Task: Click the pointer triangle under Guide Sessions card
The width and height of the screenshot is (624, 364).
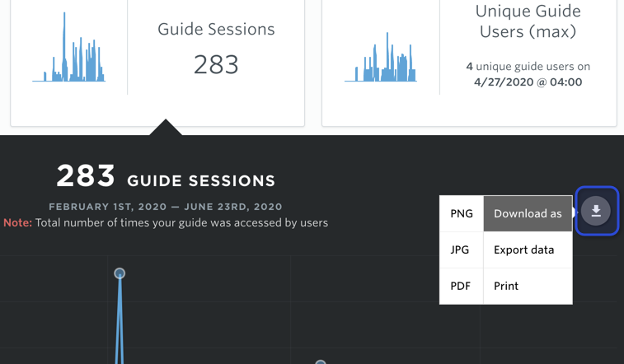Action: pos(166,127)
